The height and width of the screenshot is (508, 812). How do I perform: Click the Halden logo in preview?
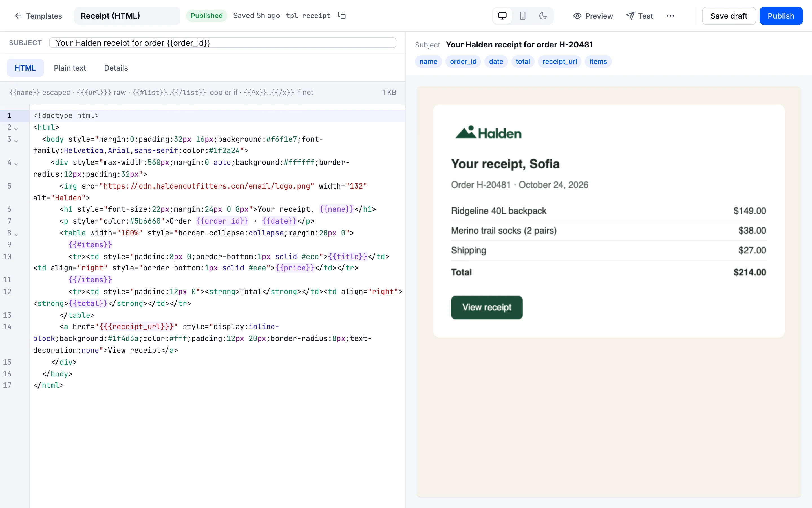[488, 133]
